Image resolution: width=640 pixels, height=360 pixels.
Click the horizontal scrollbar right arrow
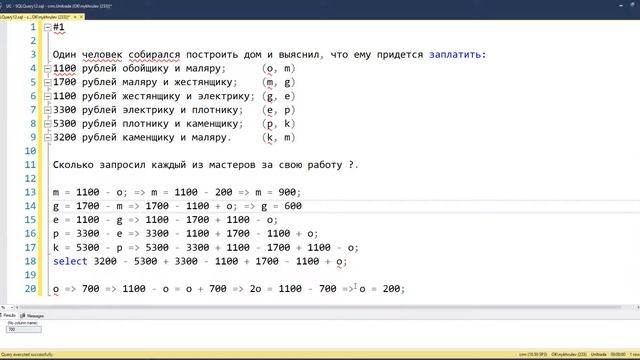coord(638,307)
